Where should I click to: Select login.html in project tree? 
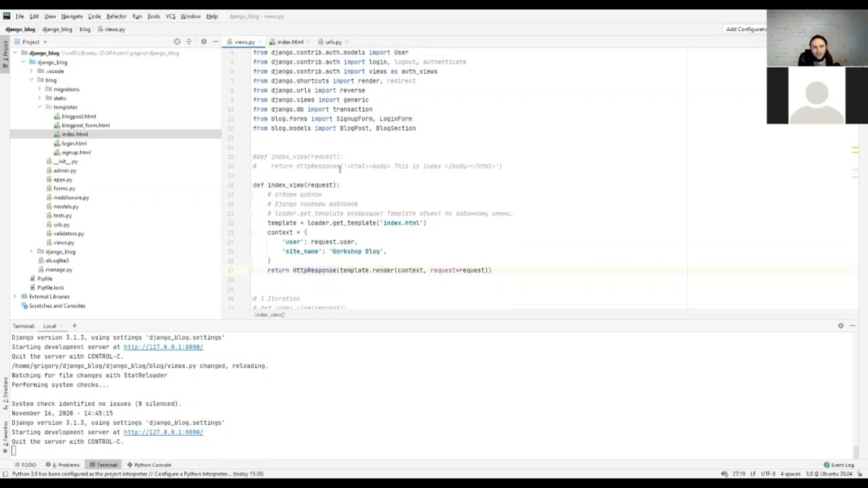(74, 144)
